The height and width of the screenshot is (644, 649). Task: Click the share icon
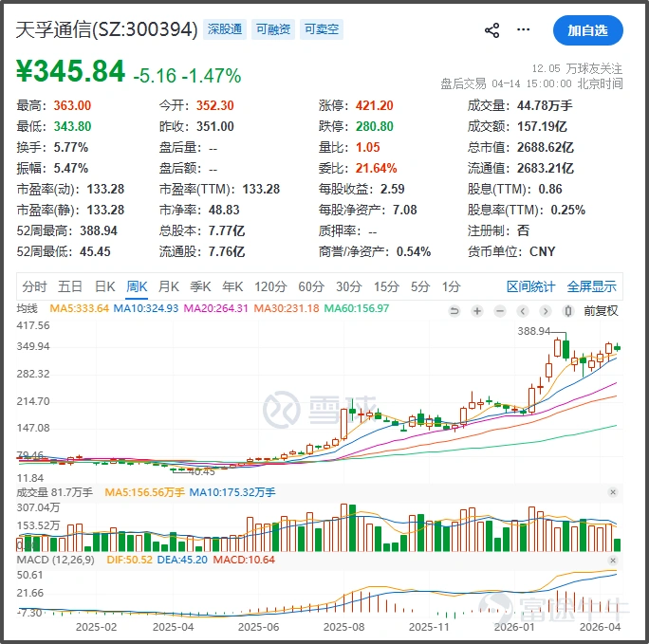(491, 30)
